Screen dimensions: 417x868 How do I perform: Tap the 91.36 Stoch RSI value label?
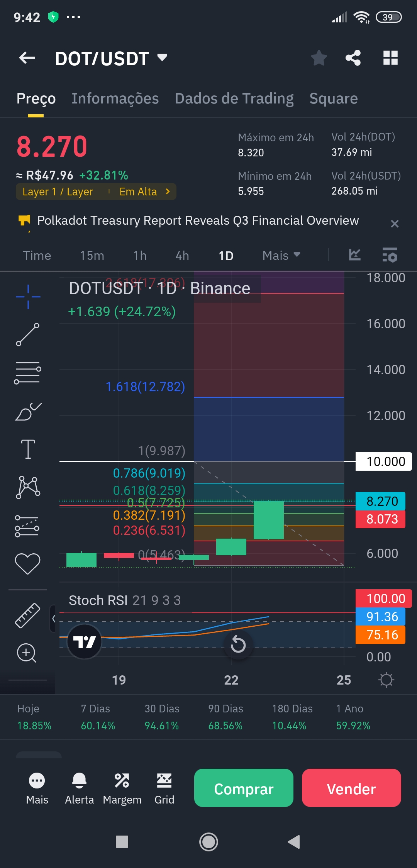click(x=381, y=617)
